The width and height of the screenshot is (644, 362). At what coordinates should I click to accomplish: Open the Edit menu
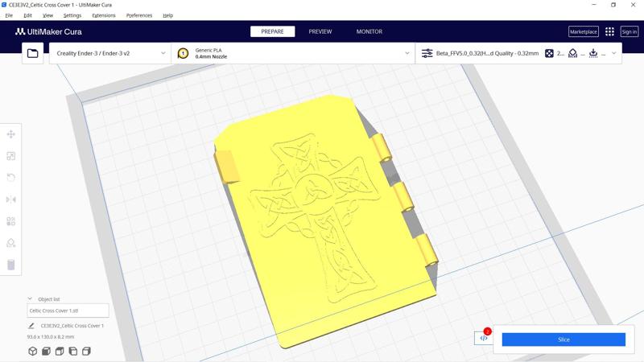pyautogui.click(x=27, y=15)
